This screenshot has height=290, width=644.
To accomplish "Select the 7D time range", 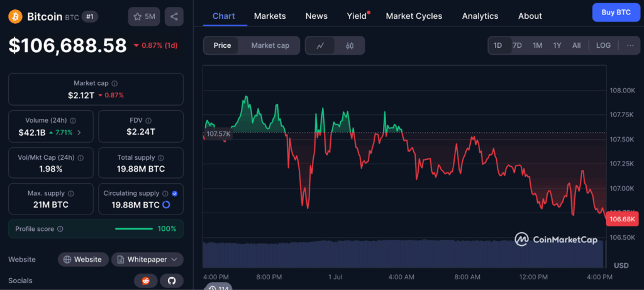I will click(517, 45).
